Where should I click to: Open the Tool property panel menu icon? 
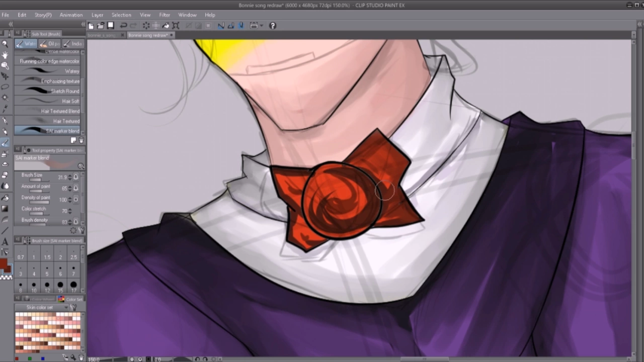pos(17,150)
